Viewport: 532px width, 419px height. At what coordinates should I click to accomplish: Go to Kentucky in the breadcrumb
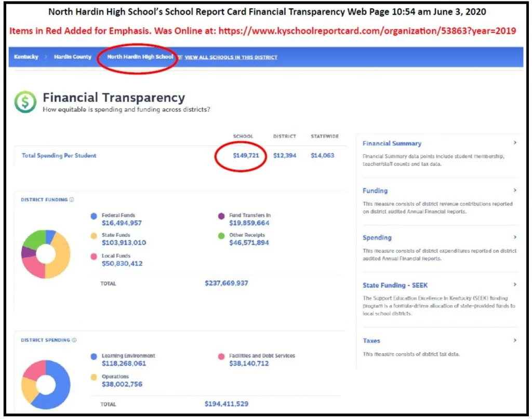tap(26, 57)
